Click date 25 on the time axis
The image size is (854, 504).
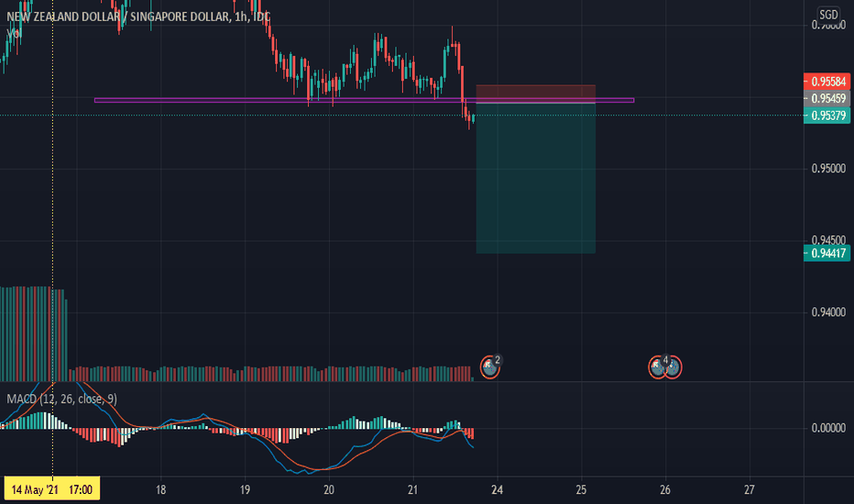[x=581, y=490]
